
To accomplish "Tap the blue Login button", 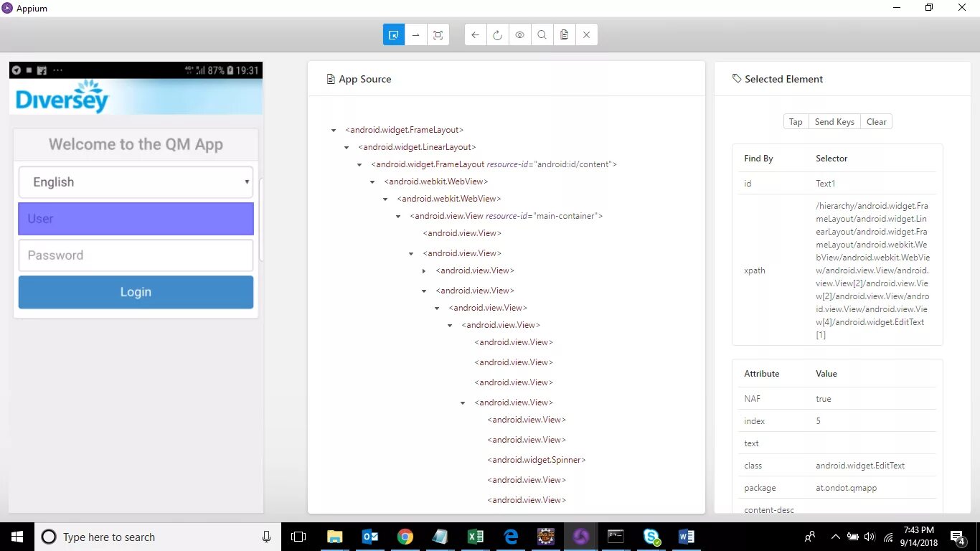I will tap(136, 292).
